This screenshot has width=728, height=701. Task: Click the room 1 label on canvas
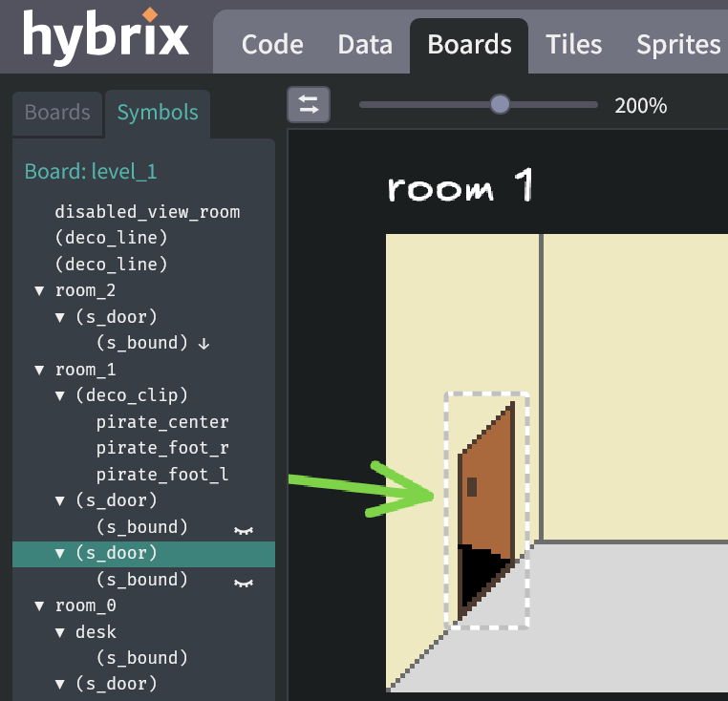pyautogui.click(x=460, y=185)
